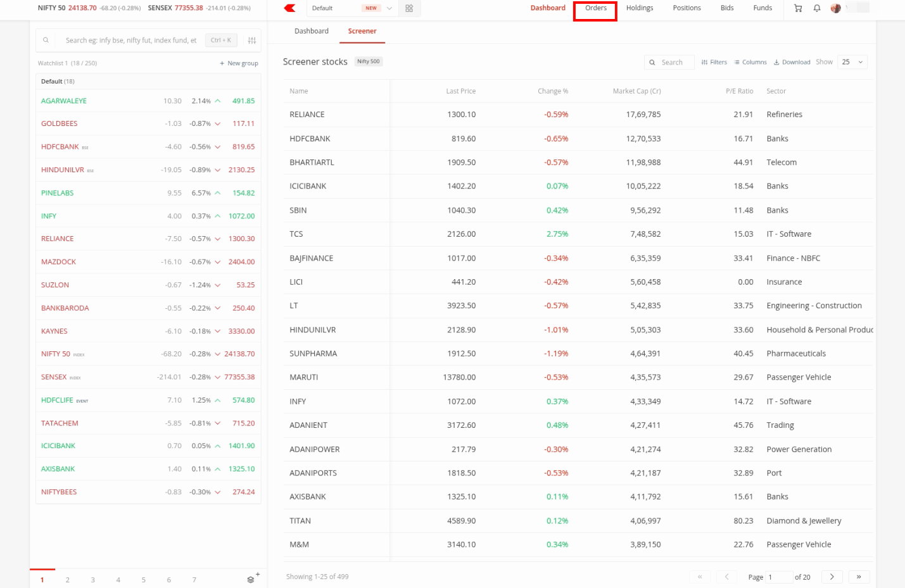
Task: Open the Orders menu
Action: point(595,8)
